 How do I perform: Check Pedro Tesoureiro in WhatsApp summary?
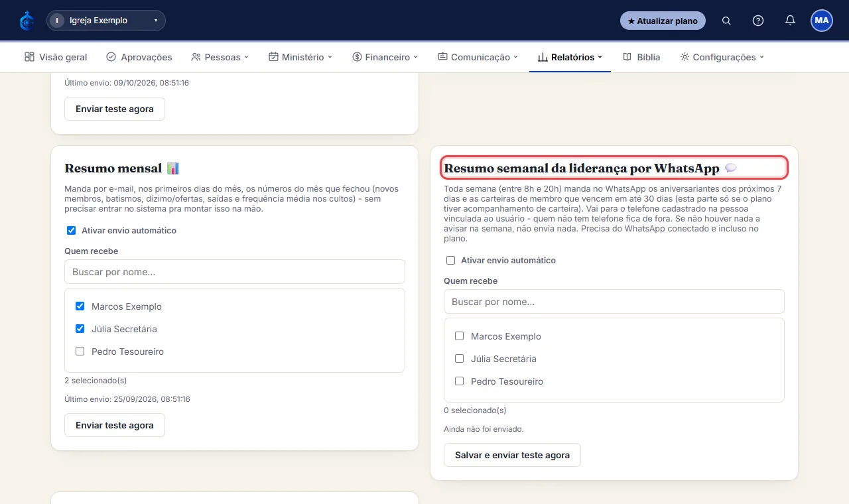pyautogui.click(x=460, y=381)
